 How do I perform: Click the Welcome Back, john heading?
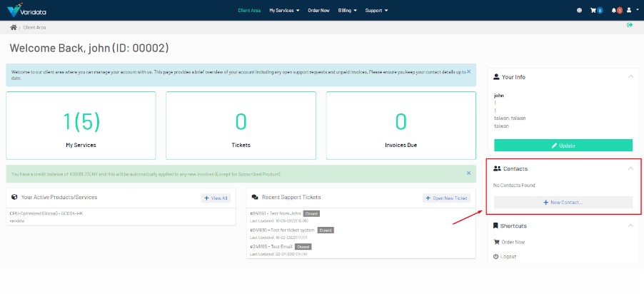pyautogui.click(x=89, y=48)
